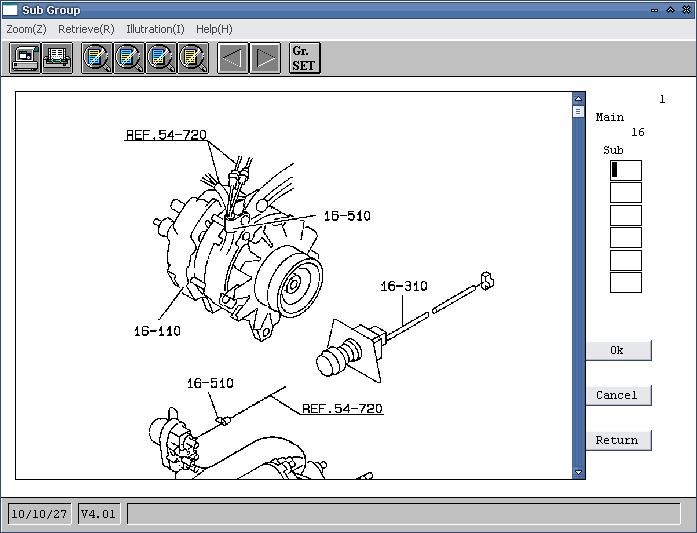Image resolution: width=697 pixels, height=533 pixels.
Task: Click the Main group label
Action: click(x=609, y=117)
